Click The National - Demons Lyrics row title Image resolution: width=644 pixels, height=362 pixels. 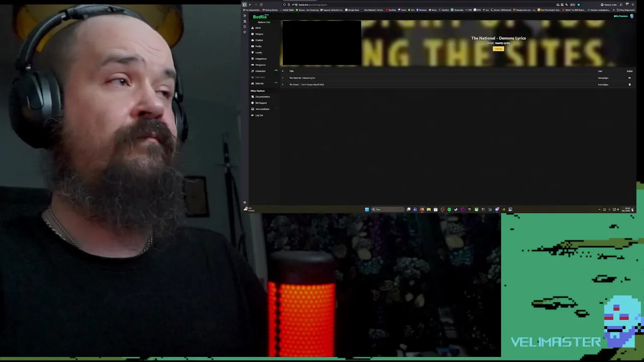coord(302,78)
